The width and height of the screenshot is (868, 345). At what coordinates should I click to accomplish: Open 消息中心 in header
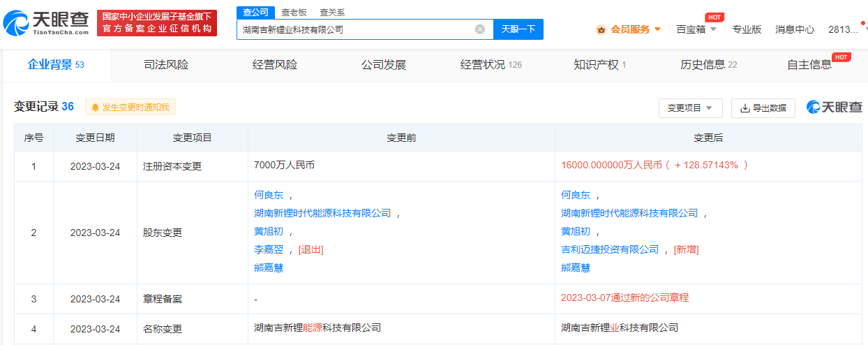(x=795, y=29)
